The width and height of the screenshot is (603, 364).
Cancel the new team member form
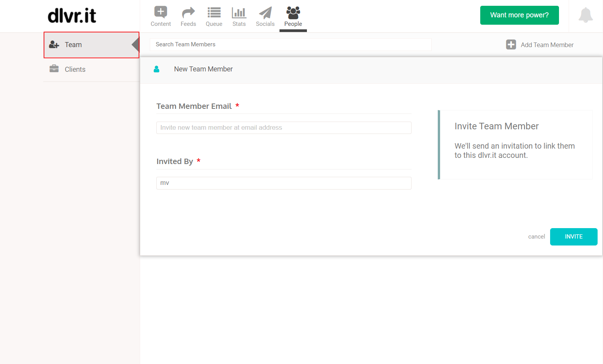click(536, 237)
